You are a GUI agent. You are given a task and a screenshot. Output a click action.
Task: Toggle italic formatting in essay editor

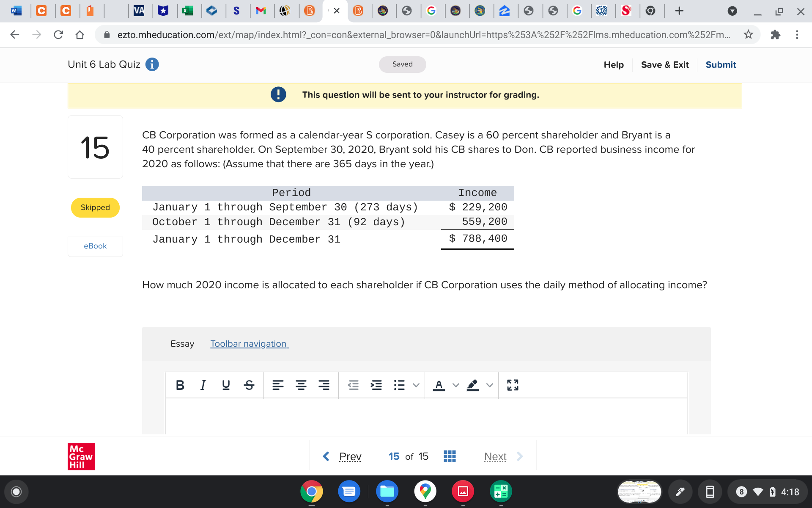click(x=203, y=385)
